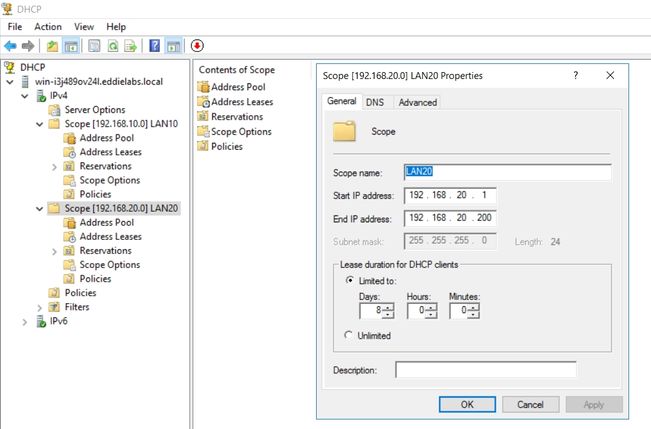Collapse the LAN10 scope chevron

(x=39, y=125)
